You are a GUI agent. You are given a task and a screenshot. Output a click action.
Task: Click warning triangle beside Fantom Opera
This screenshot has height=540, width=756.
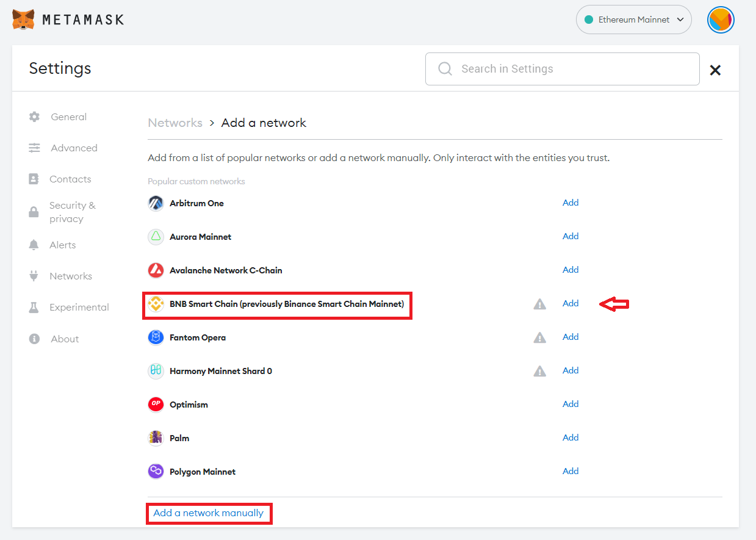(540, 337)
